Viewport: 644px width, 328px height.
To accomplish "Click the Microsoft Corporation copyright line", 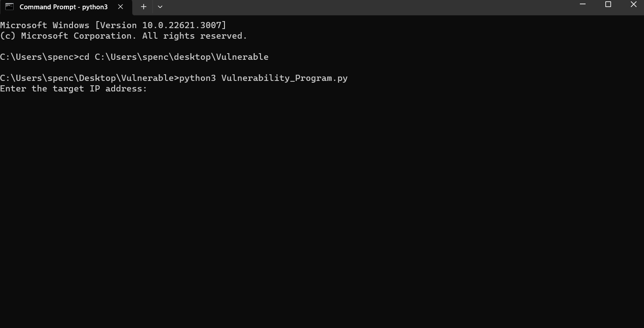I will pyautogui.click(x=123, y=36).
